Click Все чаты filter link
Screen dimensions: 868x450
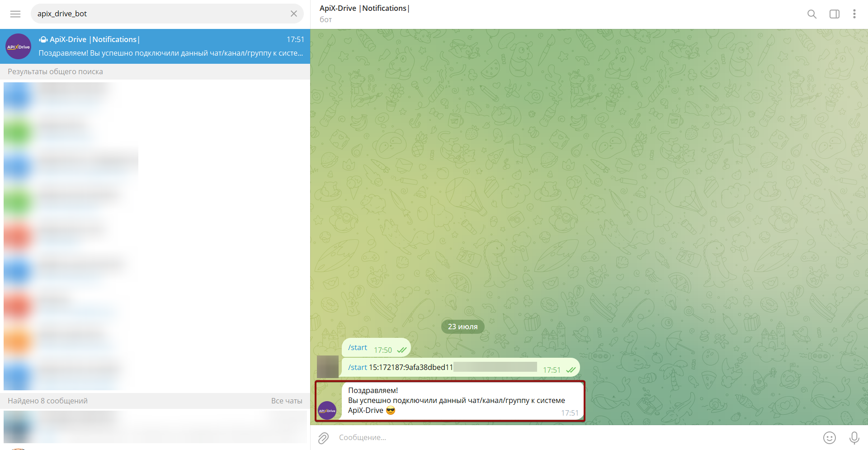point(287,401)
